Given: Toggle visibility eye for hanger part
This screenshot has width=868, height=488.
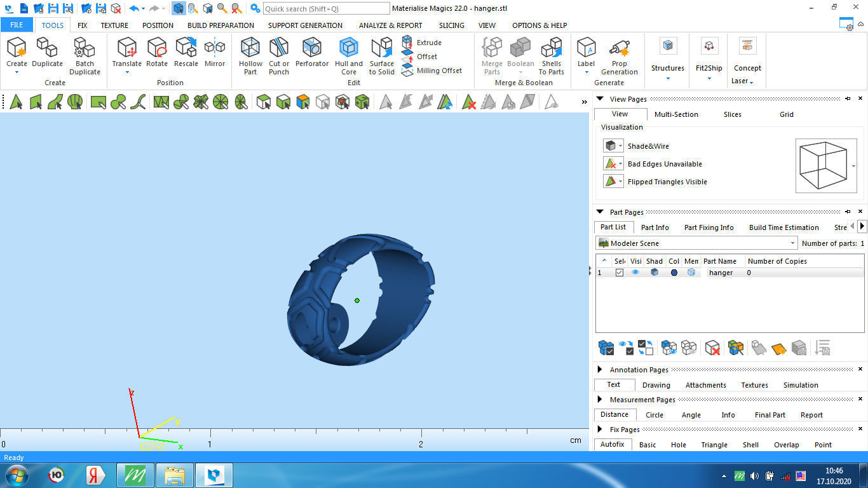Looking at the screenshot, I should point(635,273).
